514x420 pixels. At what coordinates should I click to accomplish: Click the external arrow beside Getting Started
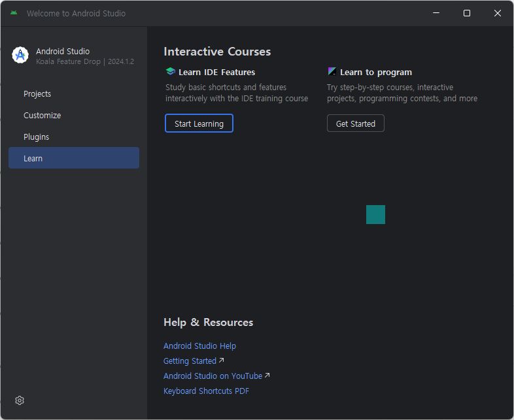pyautogui.click(x=221, y=361)
